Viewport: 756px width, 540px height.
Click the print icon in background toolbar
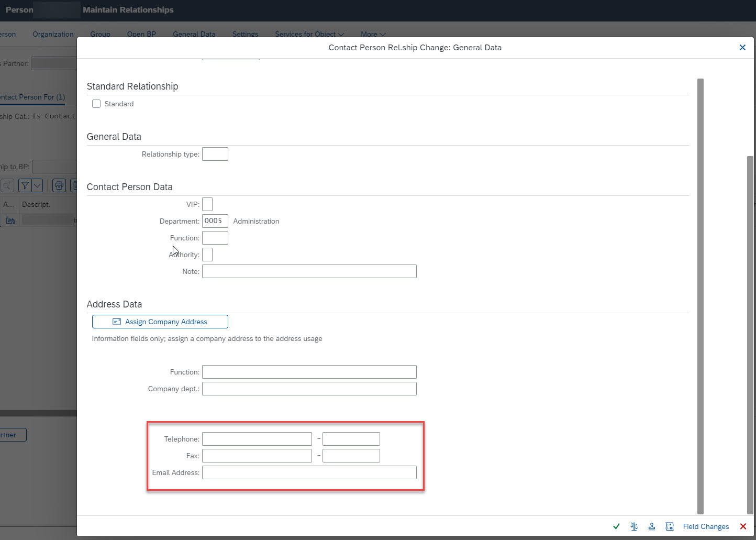pos(59,185)
